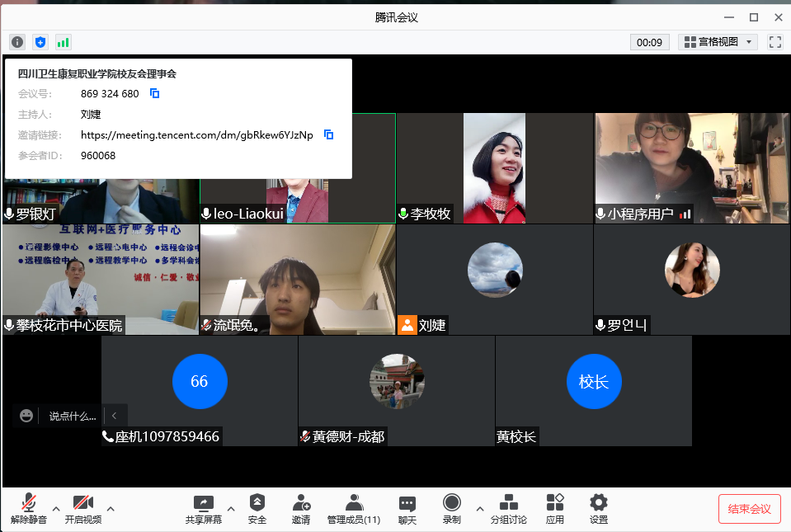
Task: Enter full screen mode
Action: (x=775, y=42)
